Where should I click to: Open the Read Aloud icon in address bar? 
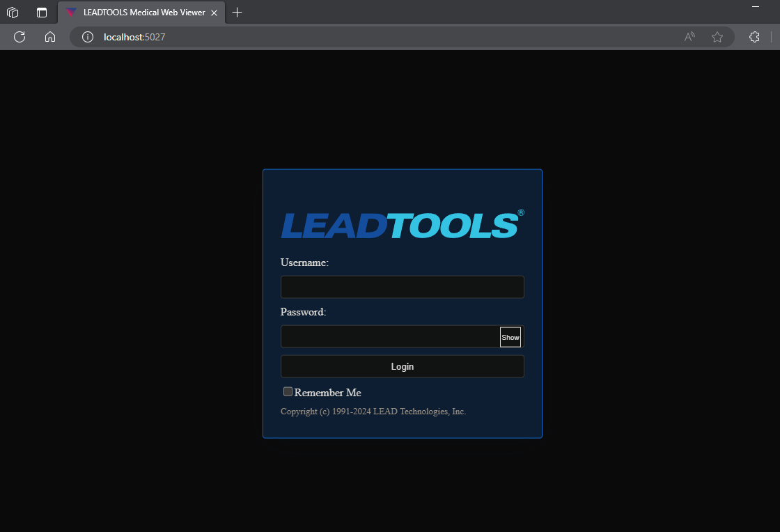(x=689, y=37)
